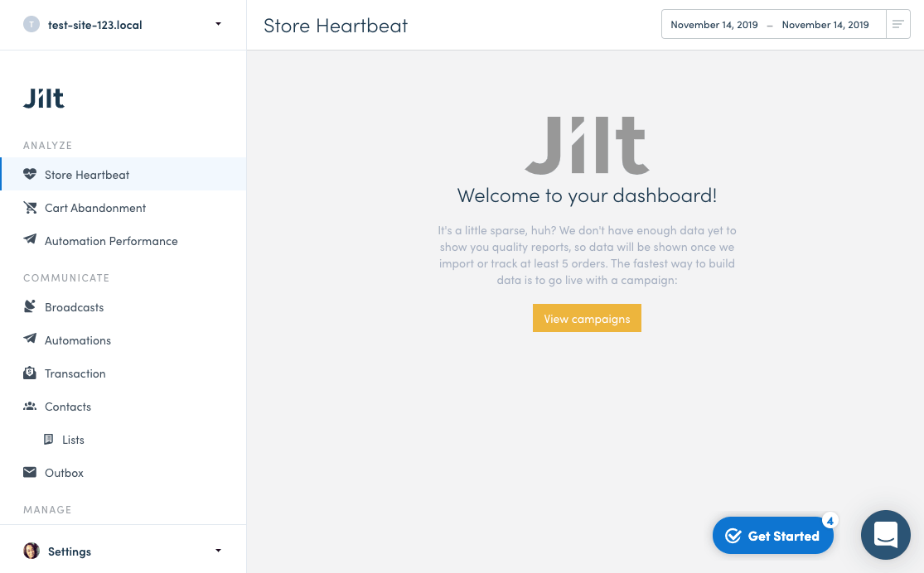924x573 pixels.
Task: Expand the Settings dropdown arrow
Action: (x=218, y=551)
